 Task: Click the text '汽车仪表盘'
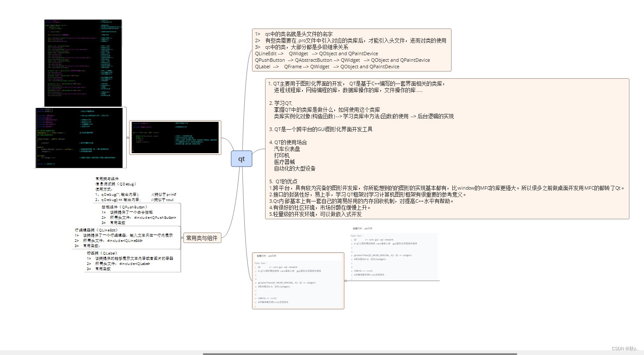(287, 149)
